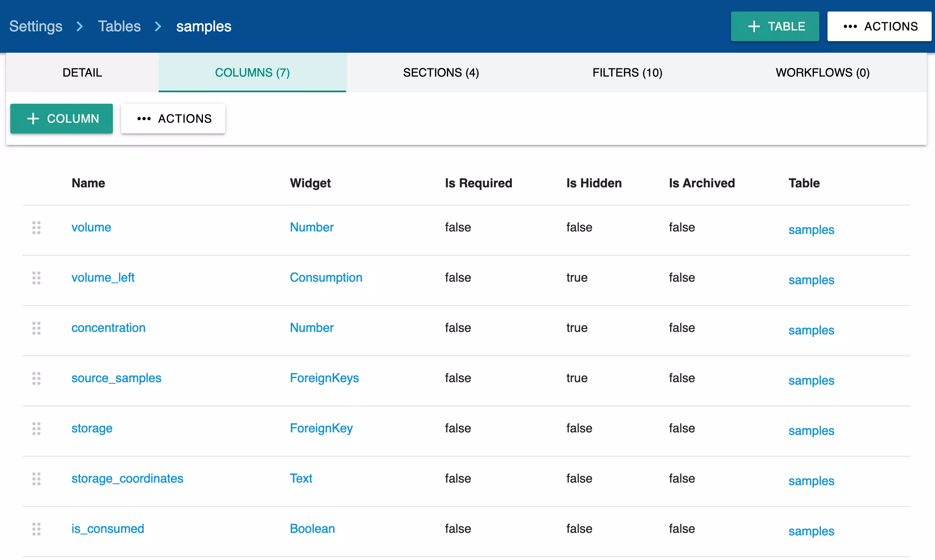
Task: Open the concentration column link
Action: pos(108,328)
